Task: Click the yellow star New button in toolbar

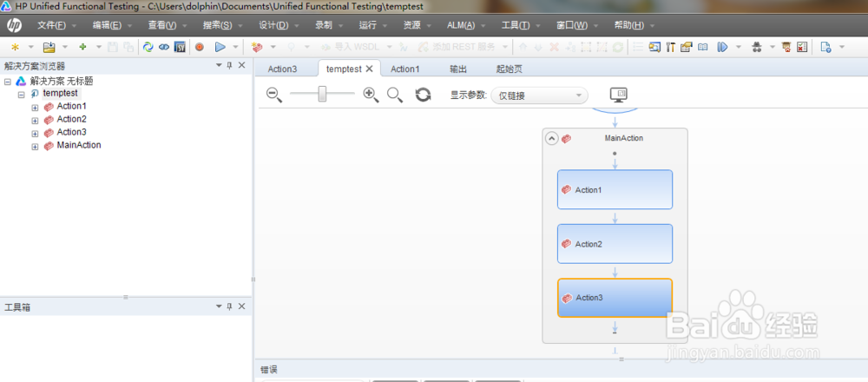Action: click(x=15, y=47)
